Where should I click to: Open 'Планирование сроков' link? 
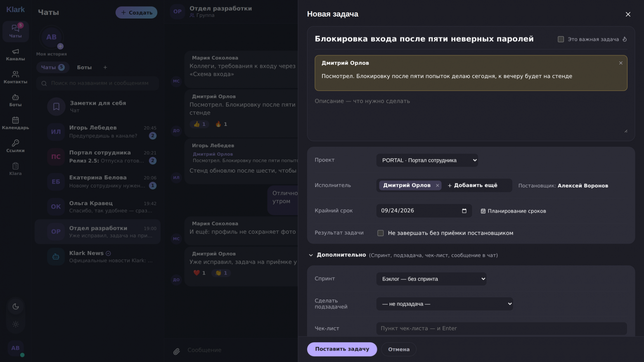[513, 211]
